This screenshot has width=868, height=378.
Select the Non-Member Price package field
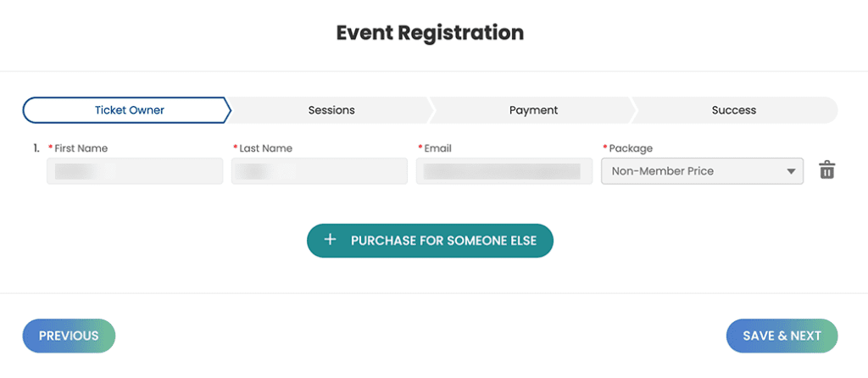click(x=702, y=171)
